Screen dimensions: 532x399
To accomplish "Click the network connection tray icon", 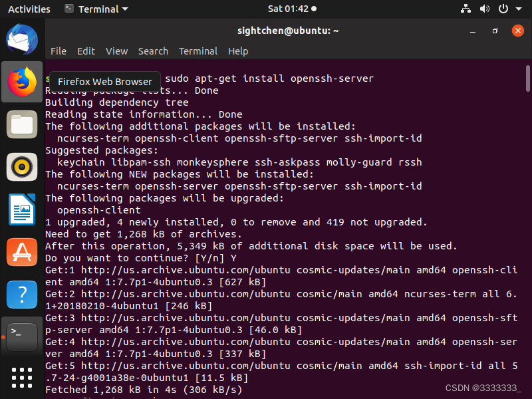I will point(465,9).
